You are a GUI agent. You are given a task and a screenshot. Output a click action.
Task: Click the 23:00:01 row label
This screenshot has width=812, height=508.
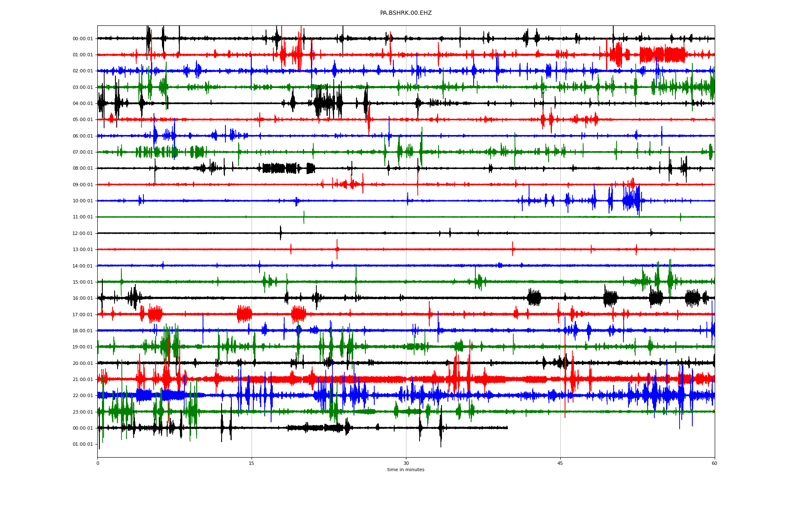(82, 412)
